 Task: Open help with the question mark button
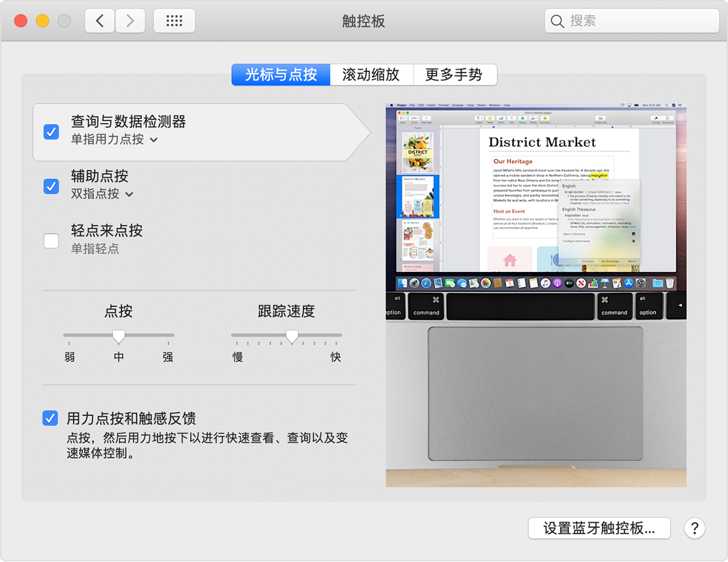(x=695, y=528)
